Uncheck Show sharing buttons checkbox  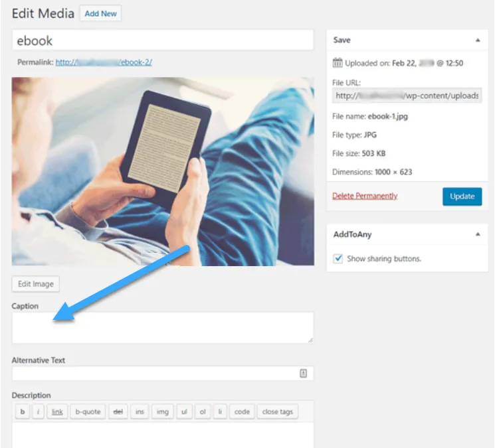pyautogui.click(x=338, y=259)
